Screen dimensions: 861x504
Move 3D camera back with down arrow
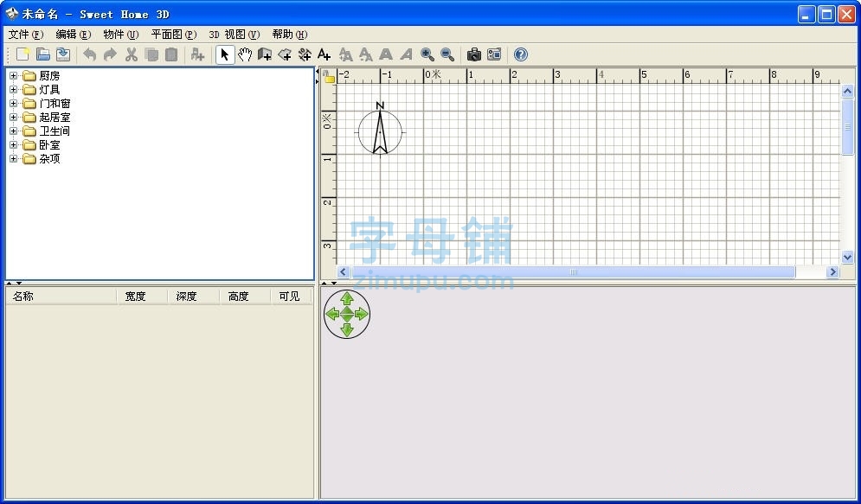coord(346,329)
